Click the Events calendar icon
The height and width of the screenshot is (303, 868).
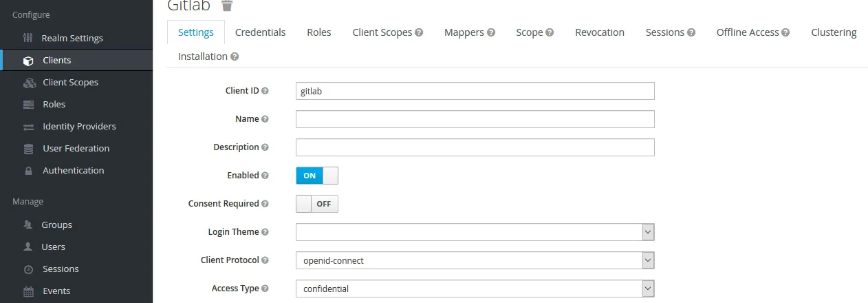click(28, 291)
